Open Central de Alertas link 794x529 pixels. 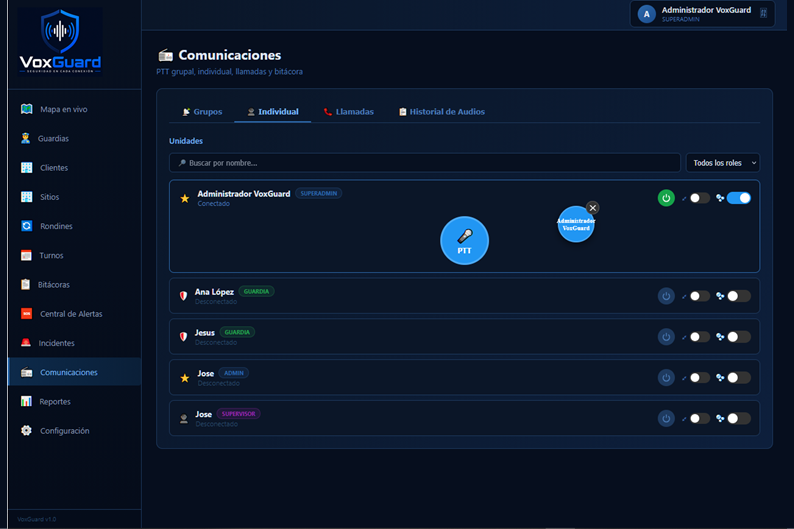[75, 314]
